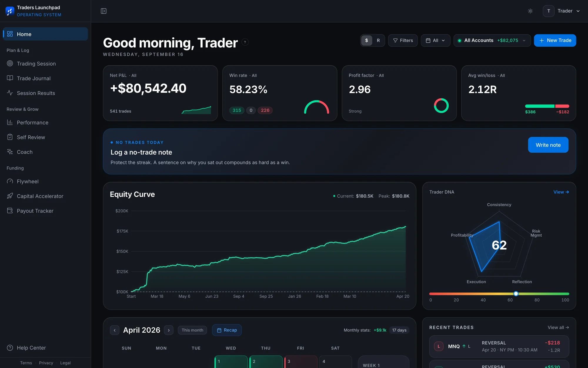Open Trading Session page

[46, 64]
